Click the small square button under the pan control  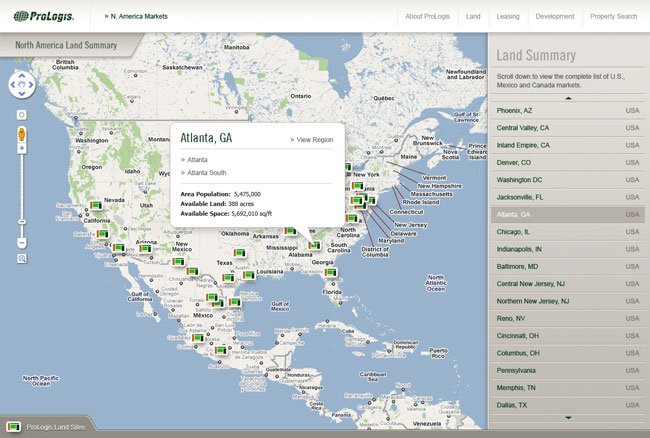(22, 115)
